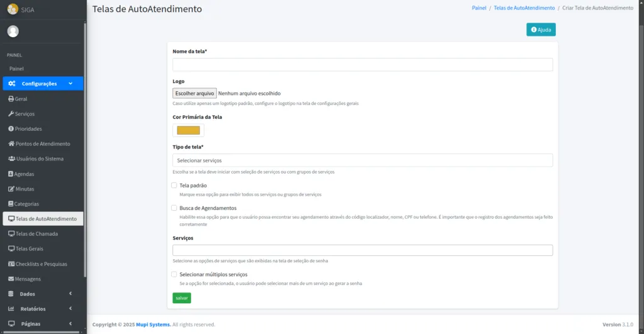Check the Selecionar múltiplos serviços option

coord(174,274)
